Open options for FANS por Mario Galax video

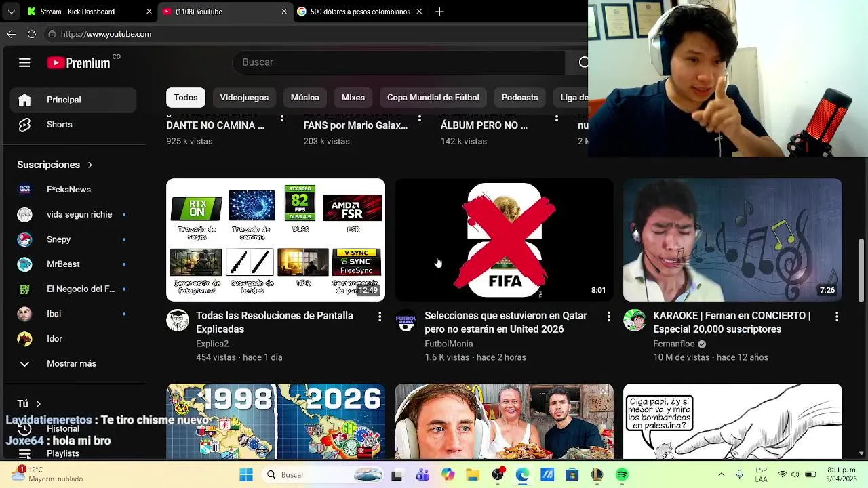pos(420,119)
